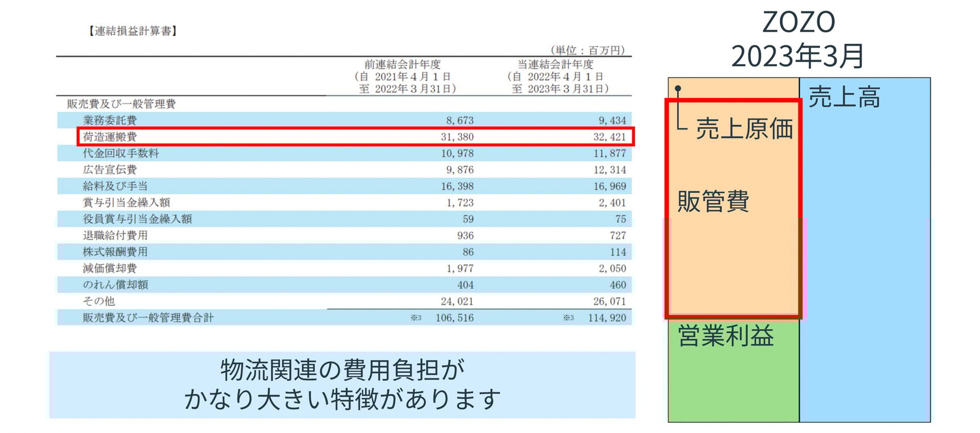Click the 減価償却費 row label
This screenshot has width=980, height=433.
pyautogui.click(x=110, y=268)
